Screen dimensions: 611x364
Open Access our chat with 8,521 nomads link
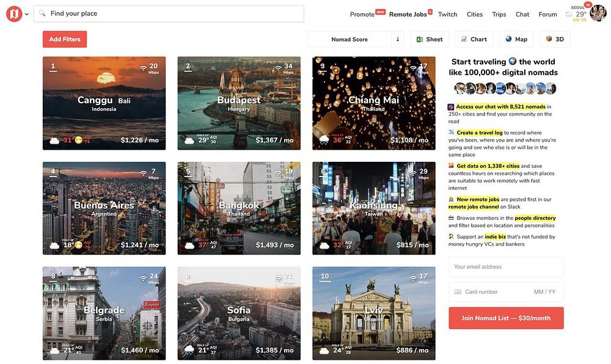[500, 107]
